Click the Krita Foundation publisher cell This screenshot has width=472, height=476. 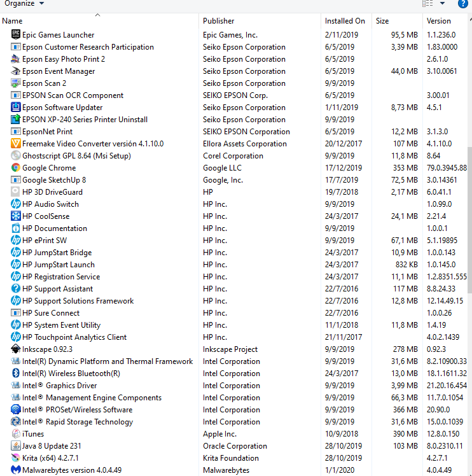click(x=231, y=458)
